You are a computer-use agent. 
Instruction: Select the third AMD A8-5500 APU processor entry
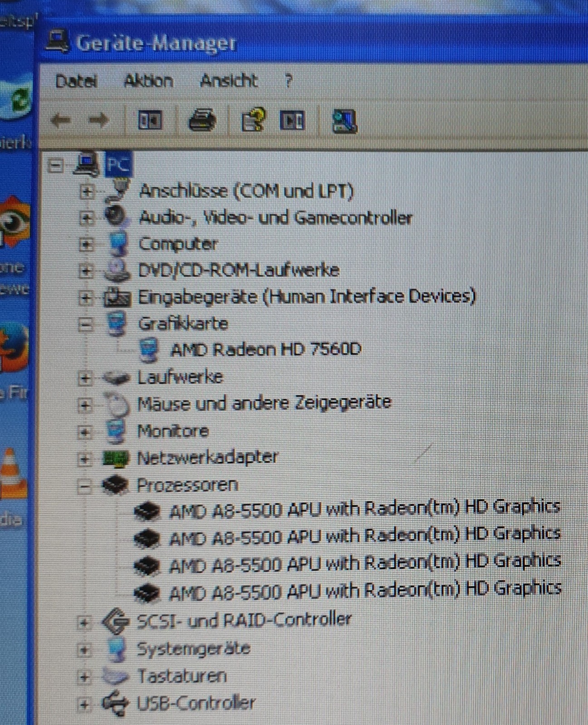[365, 563]
